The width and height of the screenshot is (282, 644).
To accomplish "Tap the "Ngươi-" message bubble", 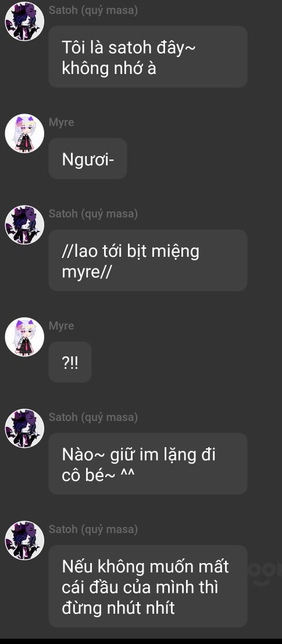I will pos(88,158).
